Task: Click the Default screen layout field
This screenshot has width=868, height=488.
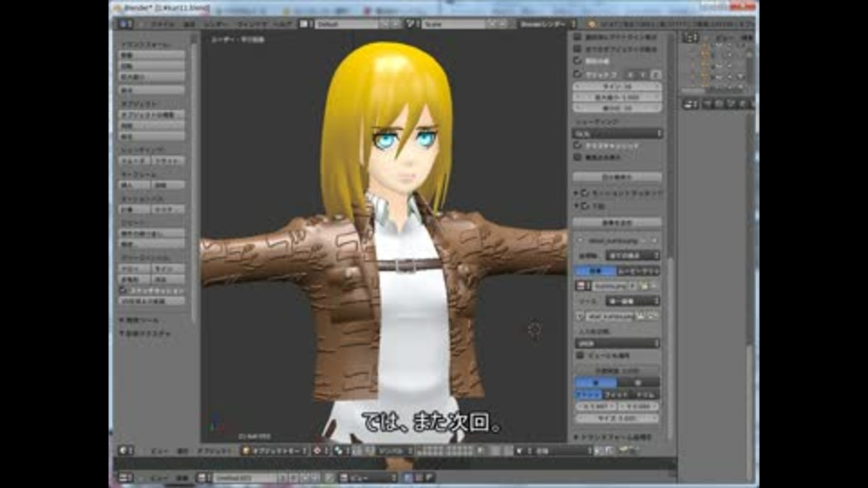Action: click(346, 23)
